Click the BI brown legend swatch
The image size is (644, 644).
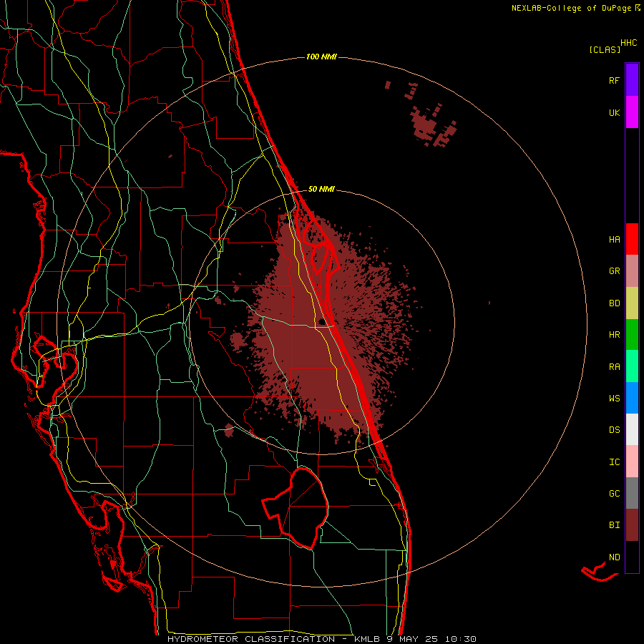click(x=632, y=525)
